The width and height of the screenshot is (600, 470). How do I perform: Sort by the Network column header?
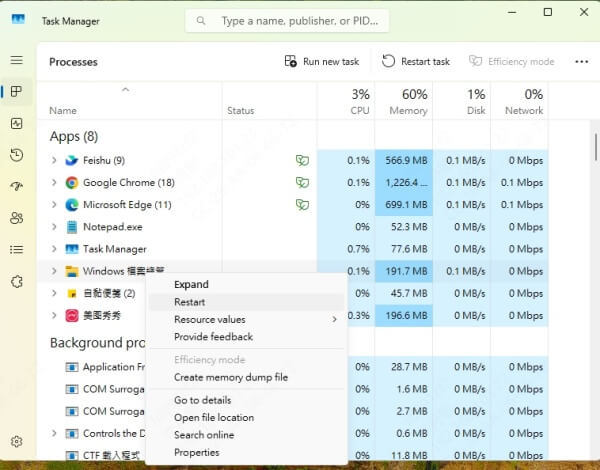519,101
